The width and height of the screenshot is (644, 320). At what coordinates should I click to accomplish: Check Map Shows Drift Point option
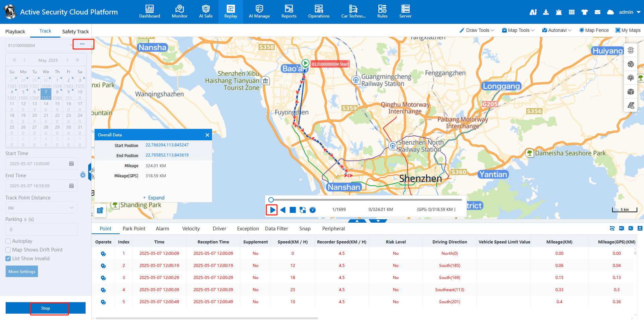[8, 250]
